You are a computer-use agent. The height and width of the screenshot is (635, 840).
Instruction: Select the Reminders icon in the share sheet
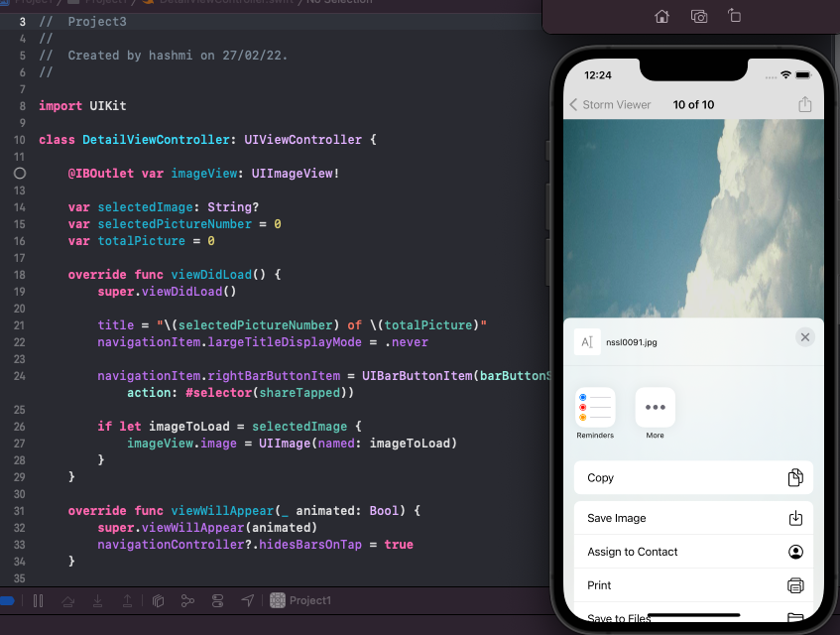(x=594, y=408)
